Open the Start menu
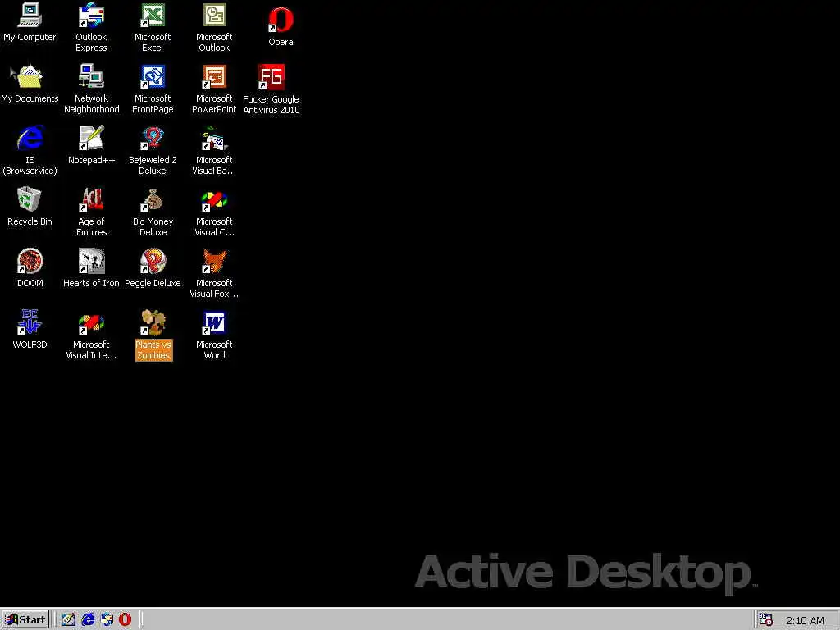Screen dimensions: 840x630 (x=25, y=619)
